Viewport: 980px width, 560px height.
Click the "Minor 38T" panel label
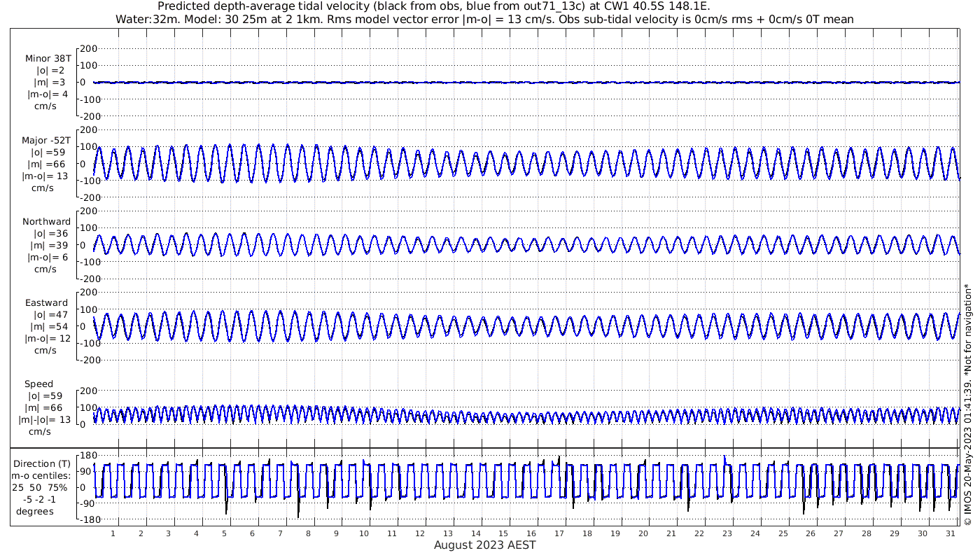[x=48, y=59]
